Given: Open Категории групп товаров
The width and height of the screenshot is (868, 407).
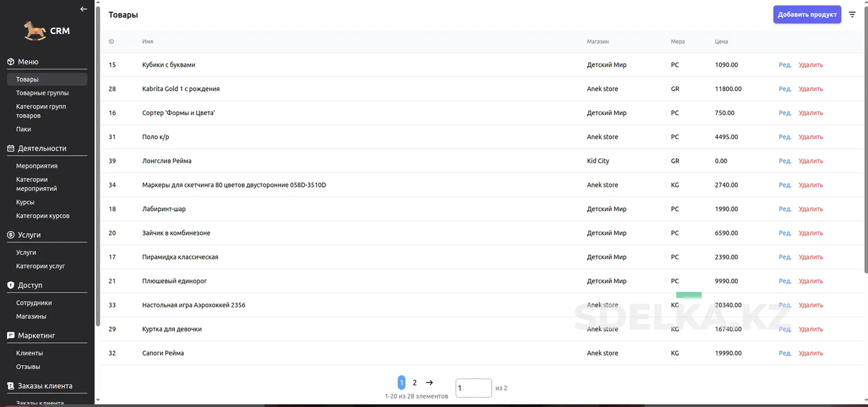Looking at the screenshot, I should 41,111.
